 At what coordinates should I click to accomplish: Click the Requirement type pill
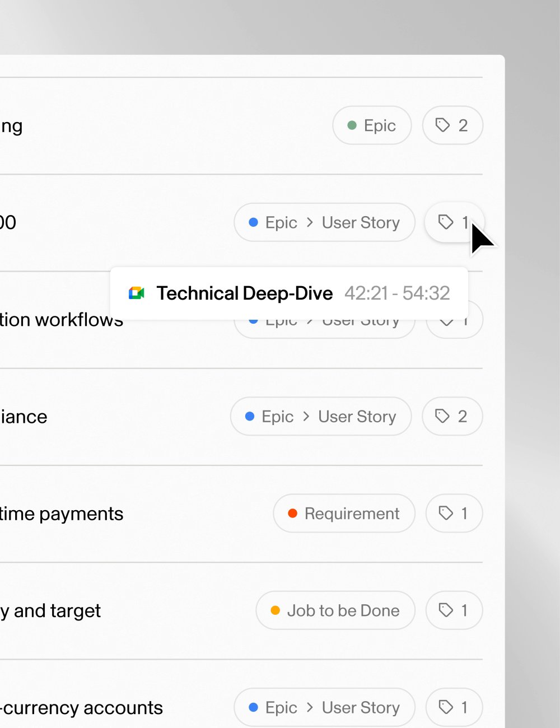coord(344,514)
